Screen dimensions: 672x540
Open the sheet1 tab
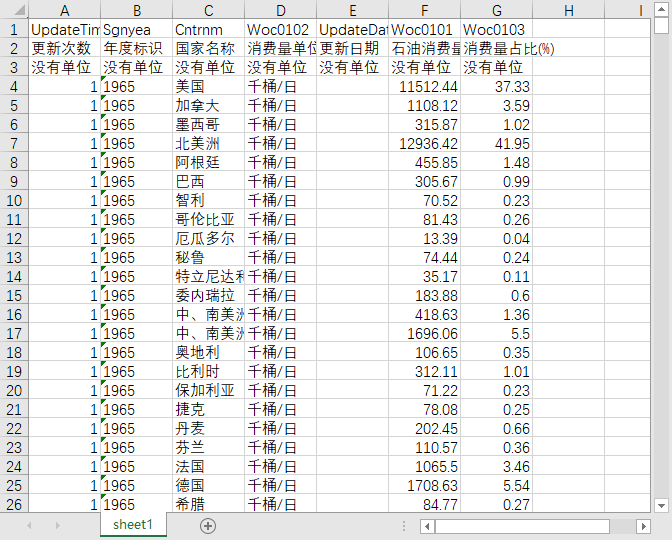133,525
